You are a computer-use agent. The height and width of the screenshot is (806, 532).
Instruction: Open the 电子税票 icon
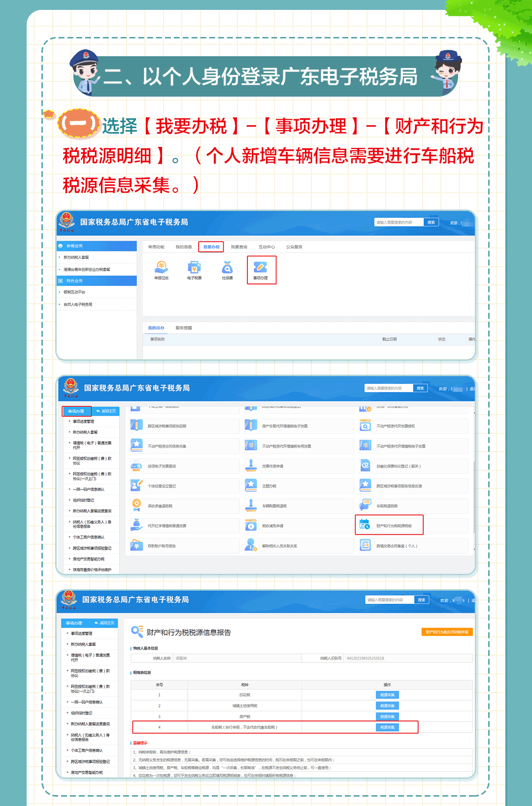pos(195,271)
